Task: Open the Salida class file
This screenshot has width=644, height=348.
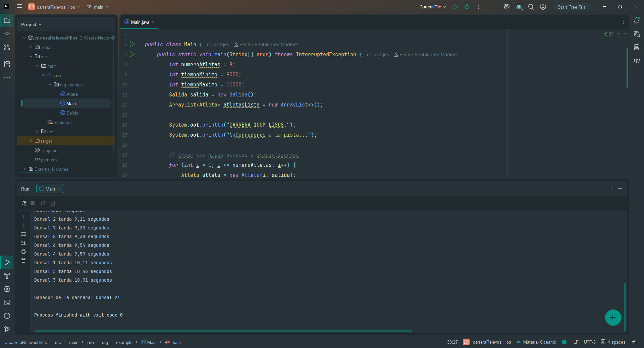Action: (72, 113)
